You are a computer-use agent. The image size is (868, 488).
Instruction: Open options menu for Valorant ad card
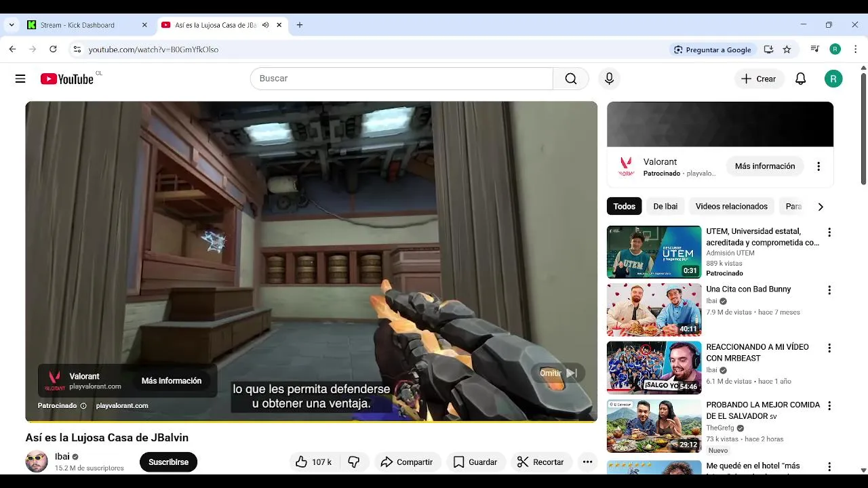point(818,166)
